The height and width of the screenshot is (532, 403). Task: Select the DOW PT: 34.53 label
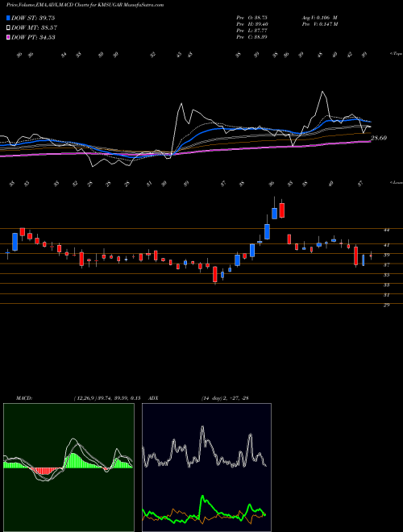pos(33,37)
